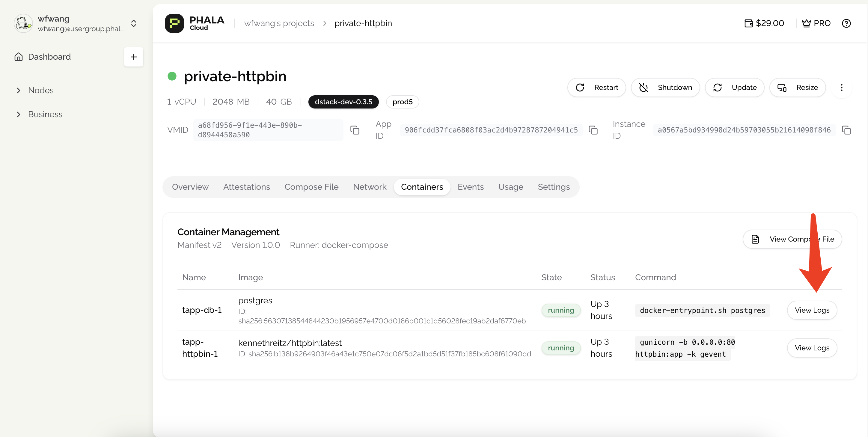Open the help question mark icon
Viewport: 868px width, 437px height.
tap(846, 23)
